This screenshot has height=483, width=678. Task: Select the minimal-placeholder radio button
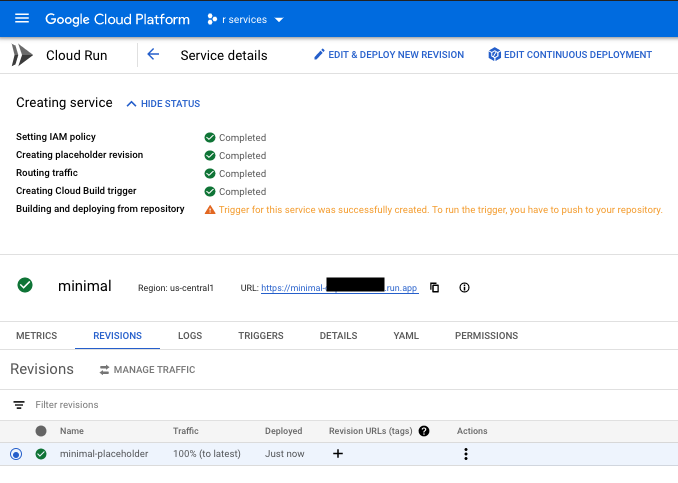pyautogui.click(x=16, y=454)
